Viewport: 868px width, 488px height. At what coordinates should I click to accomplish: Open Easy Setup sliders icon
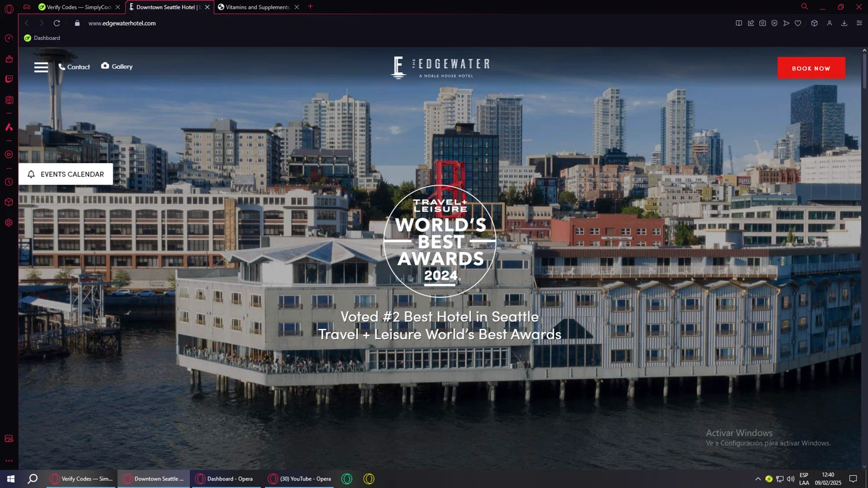(x=859, y=23)
